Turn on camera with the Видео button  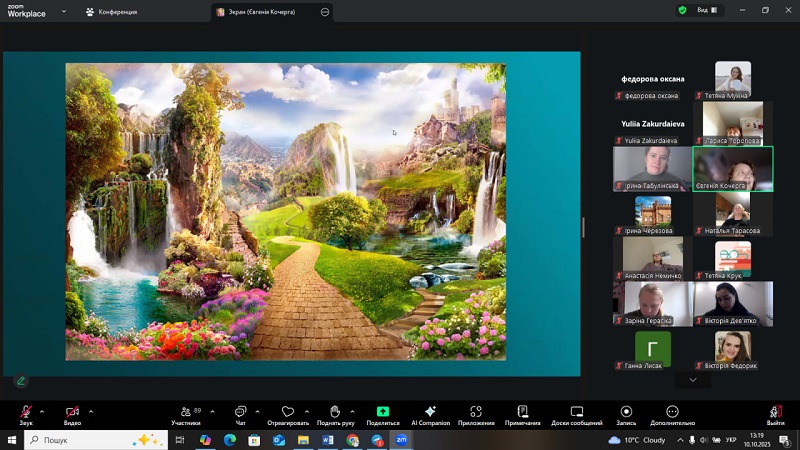[72, 411]
